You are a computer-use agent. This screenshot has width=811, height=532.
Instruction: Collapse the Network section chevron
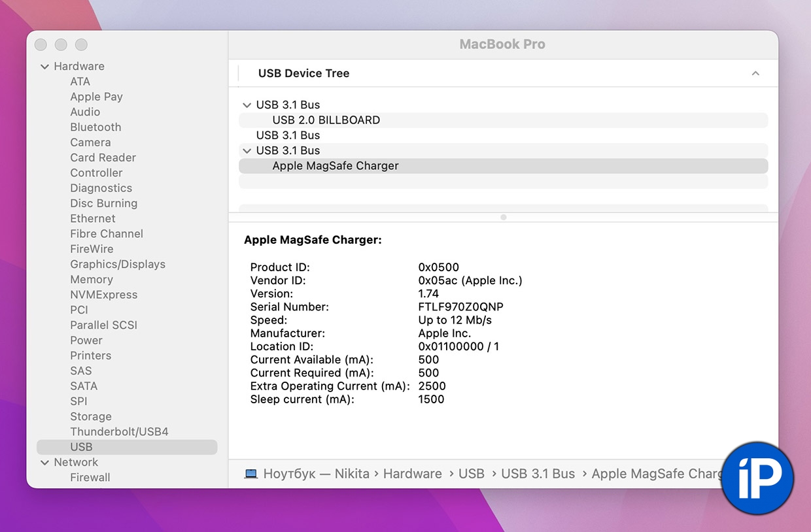[x=44, y=463]
